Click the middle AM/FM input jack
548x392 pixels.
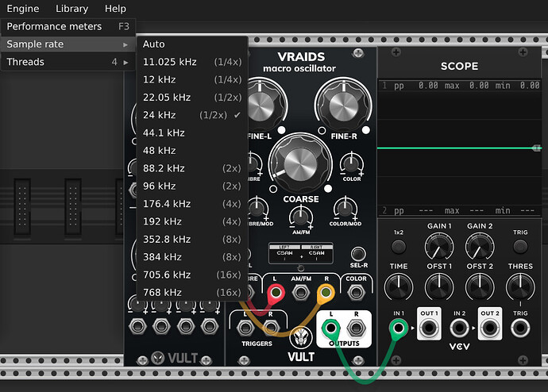pos(300,292)
